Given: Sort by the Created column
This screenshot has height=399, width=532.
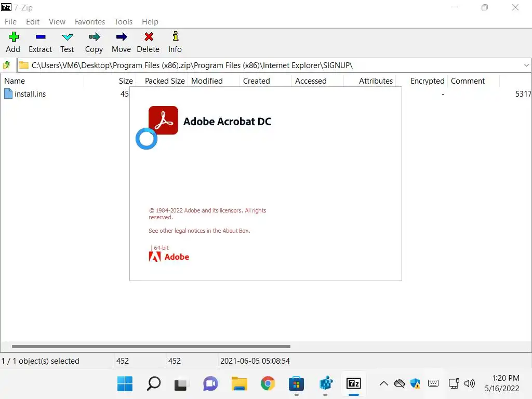Looking at the screenshot, I should click(x=265, y=81).
